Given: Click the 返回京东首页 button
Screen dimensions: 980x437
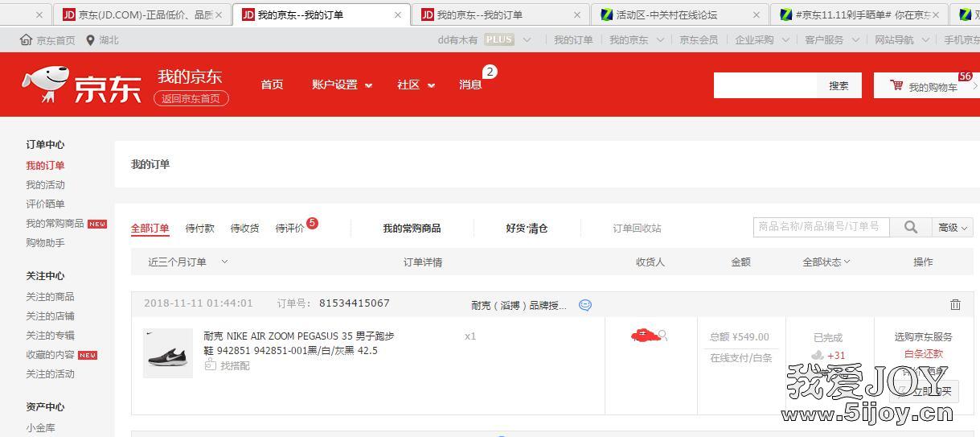Looking at the screenshot, I should coord(191,98).
